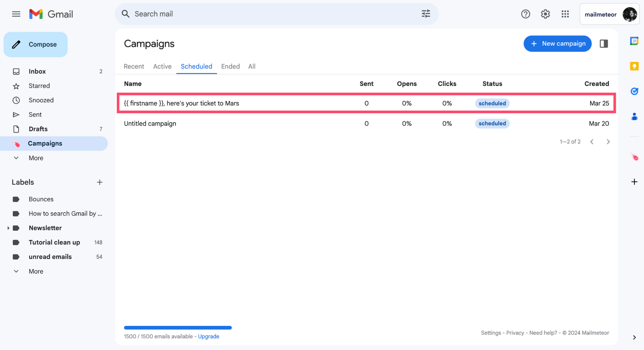Expand the Newsletter label arrow

(8, 228)
